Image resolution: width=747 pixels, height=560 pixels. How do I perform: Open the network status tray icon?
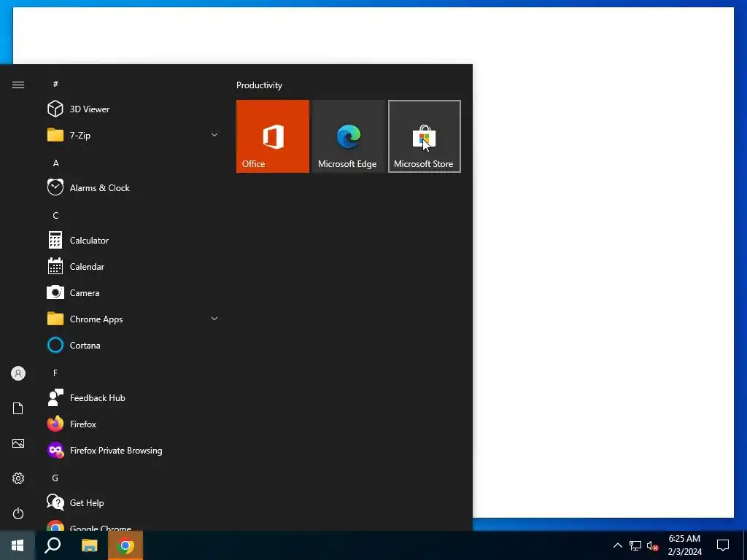(x=635, y=545)
